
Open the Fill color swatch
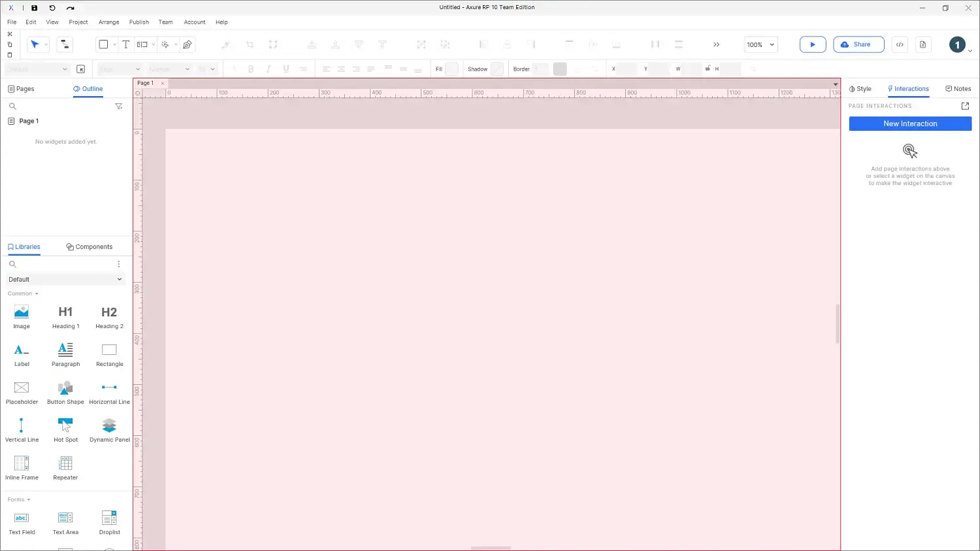click(x=451, y=69)
